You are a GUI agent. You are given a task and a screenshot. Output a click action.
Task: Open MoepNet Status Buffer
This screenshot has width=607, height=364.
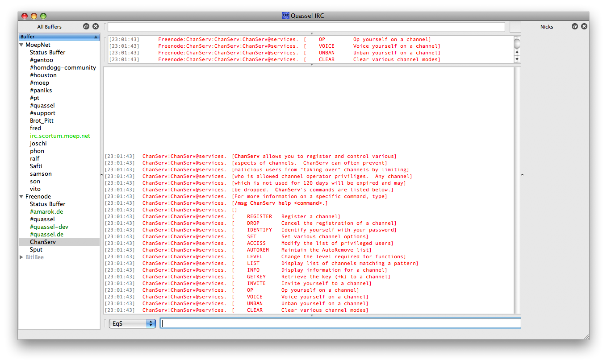[x=47, y=53]
